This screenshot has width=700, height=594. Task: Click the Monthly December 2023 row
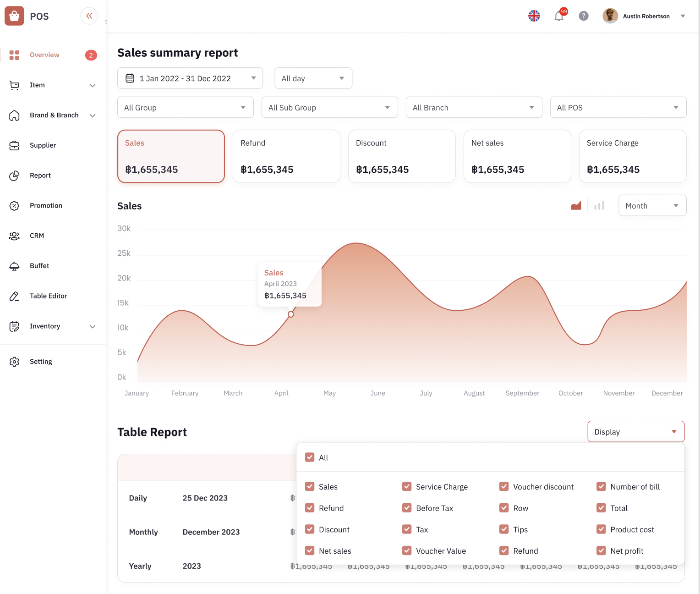207,532
